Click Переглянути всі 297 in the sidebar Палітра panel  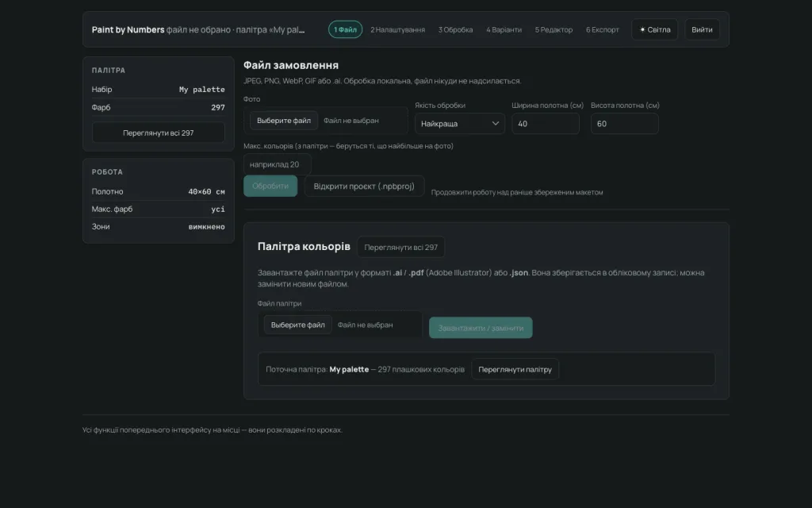tap(159, 133)
